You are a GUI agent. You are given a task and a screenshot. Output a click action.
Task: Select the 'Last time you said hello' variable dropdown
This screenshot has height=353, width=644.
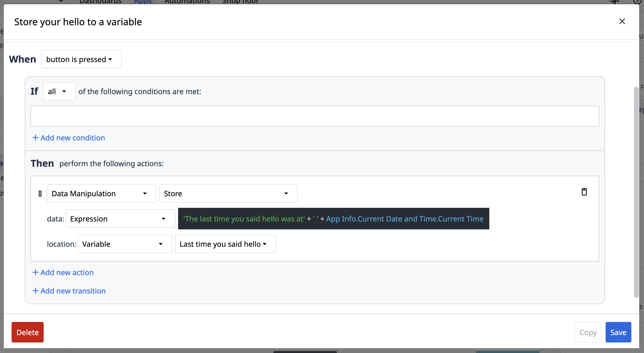coord(225,244)
